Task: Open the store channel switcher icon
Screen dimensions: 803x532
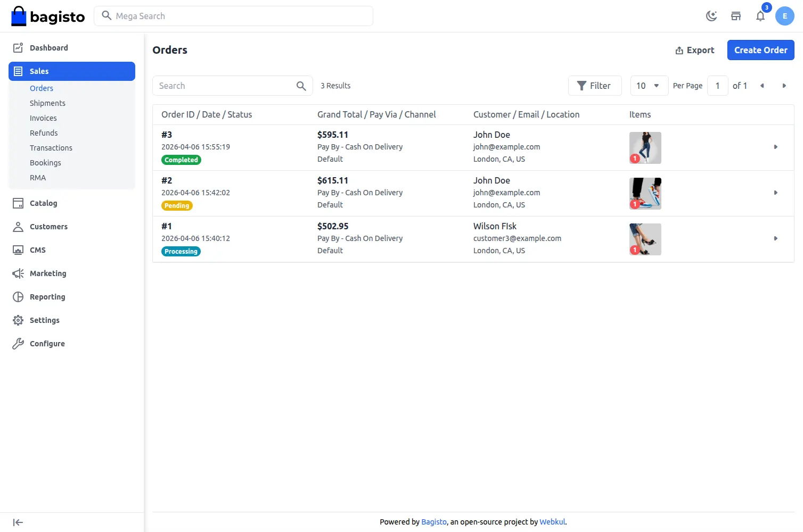Action: click(736, 16)
